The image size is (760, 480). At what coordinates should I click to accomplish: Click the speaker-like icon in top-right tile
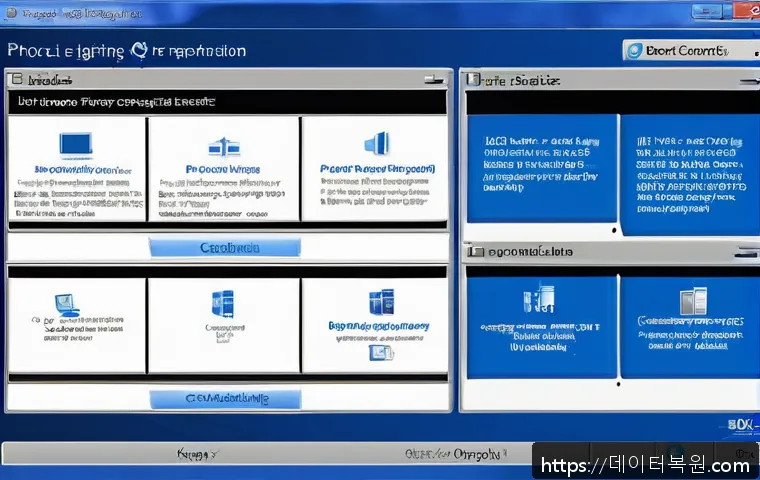(375, 144)
